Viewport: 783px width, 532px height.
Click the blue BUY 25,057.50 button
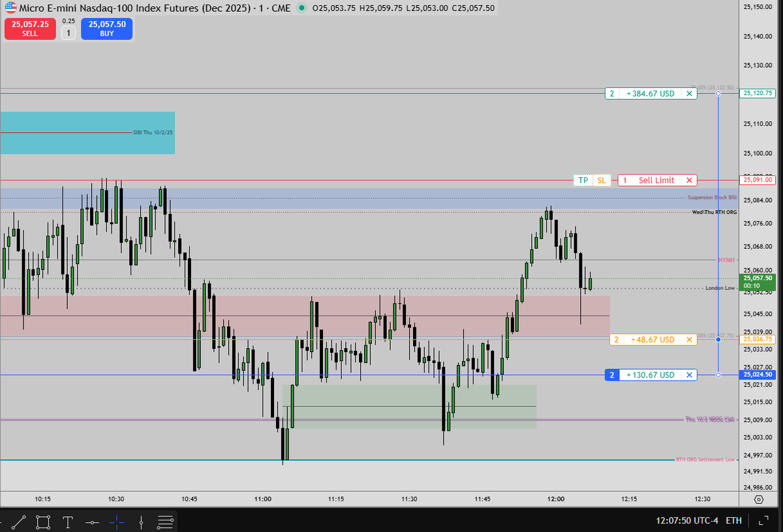coord(106,28)
